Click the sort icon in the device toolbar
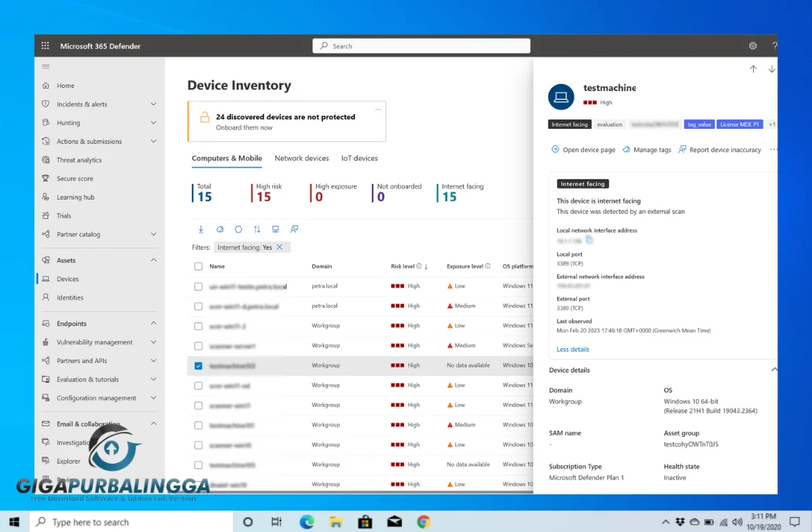Image resolution: width=812 pixels, height=532 pixels. 257,229
